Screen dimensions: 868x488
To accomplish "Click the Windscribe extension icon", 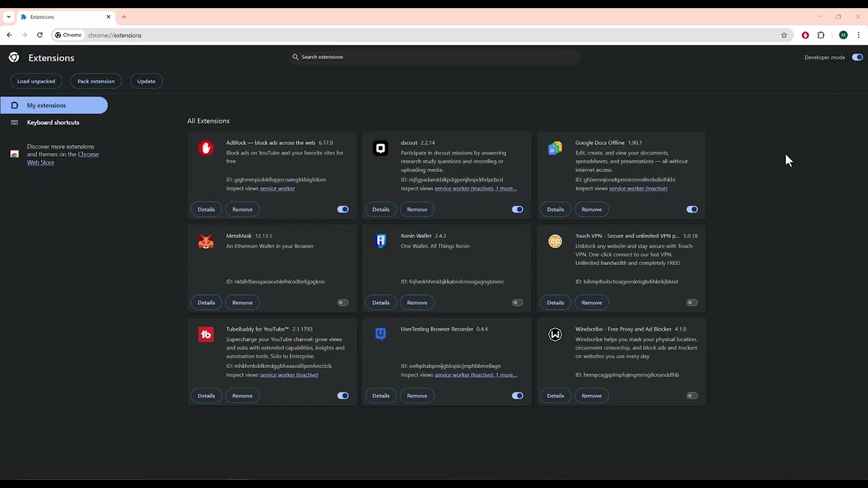I will (x=555, y=335).
